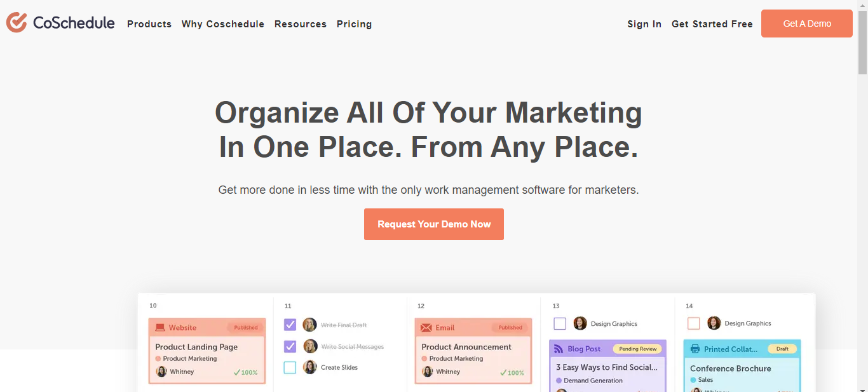
Task: Click the vertical page scrollbar thumb
Action: (x=862, y=38)
